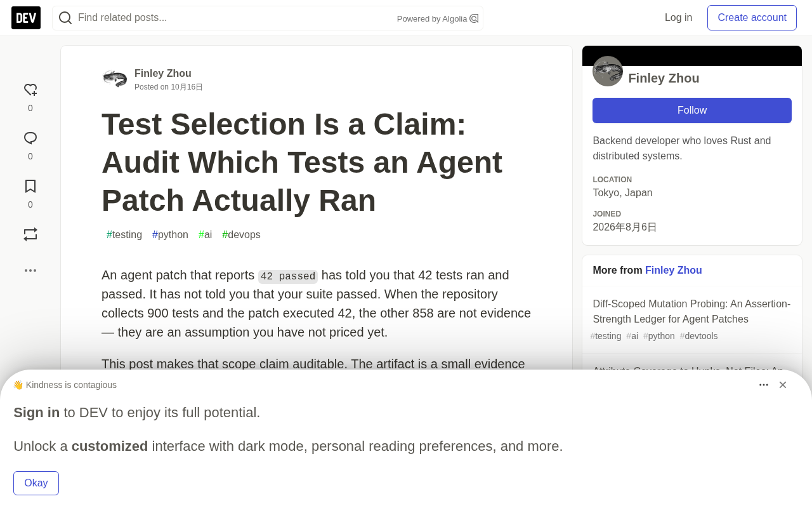Screen dimensions: 812x508
Task: Click Create account button
Action: (x=752, y=18)
